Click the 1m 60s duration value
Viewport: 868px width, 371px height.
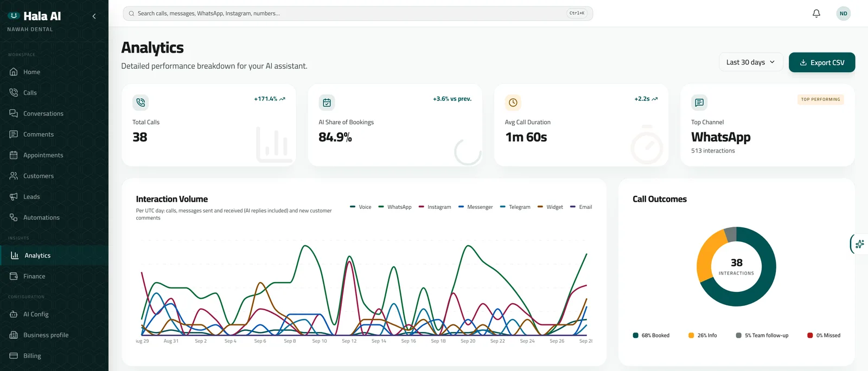[x=526, y=137]
